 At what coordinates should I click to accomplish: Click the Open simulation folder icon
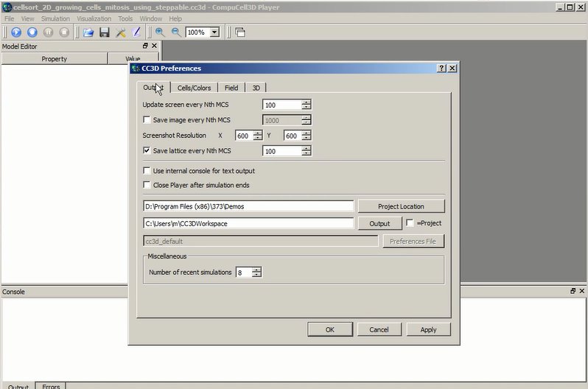tap(88, 32)
